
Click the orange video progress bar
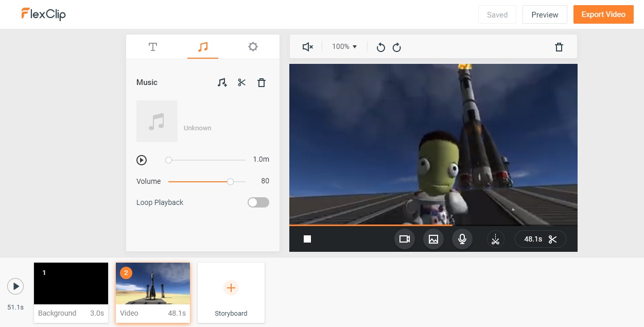point(371,225)
